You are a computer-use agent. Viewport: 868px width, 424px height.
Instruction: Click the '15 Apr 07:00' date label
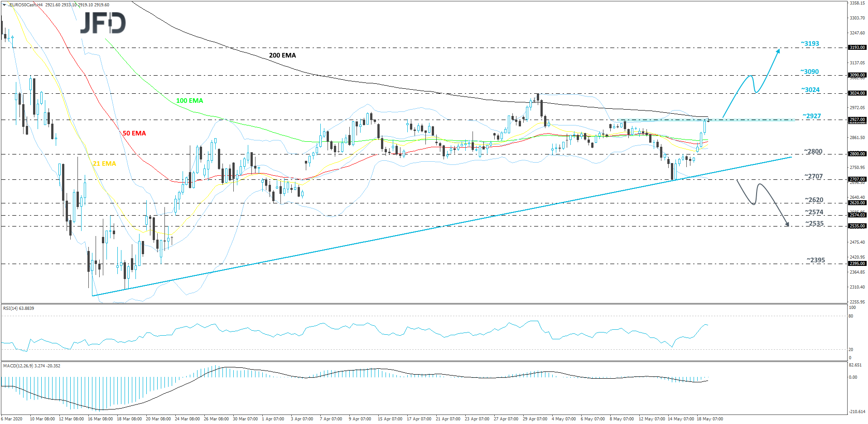point(390,419)
